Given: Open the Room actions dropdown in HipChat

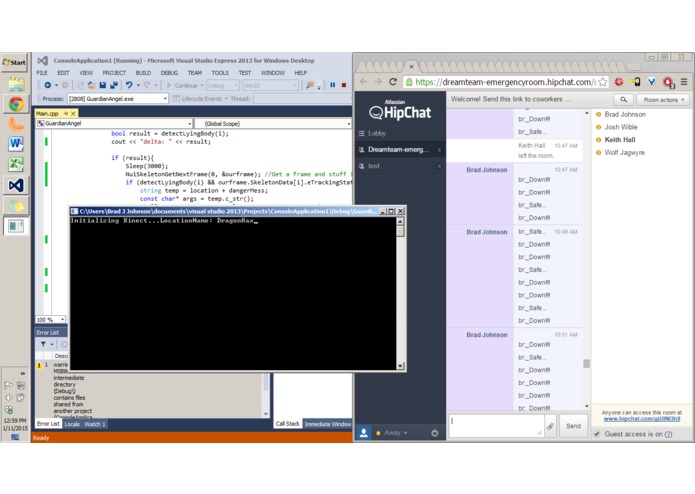Looking at the screenshot, I should click(664, 100).
